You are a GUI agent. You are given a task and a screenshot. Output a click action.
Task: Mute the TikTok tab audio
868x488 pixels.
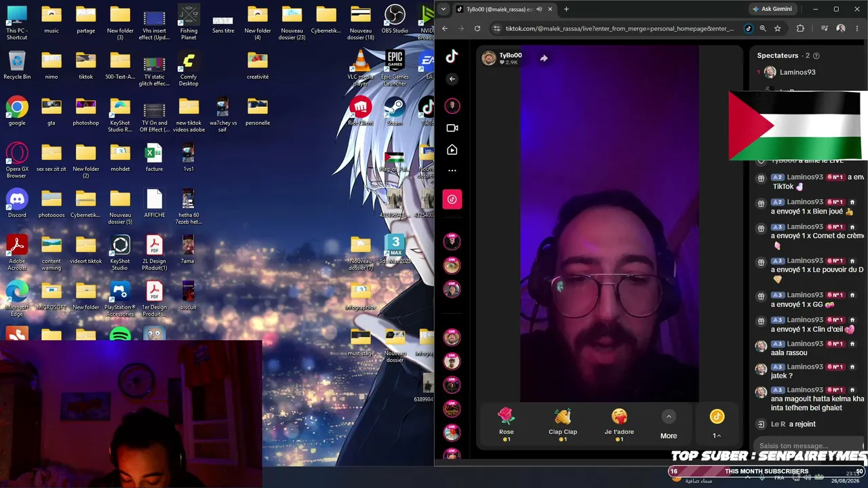tap(539, 9)
